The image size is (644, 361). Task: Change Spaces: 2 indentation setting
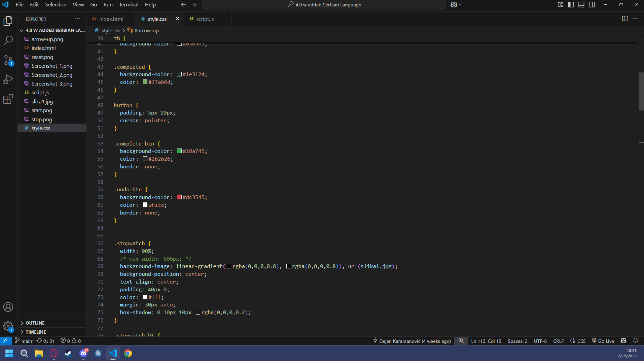(x=517, y=341)
